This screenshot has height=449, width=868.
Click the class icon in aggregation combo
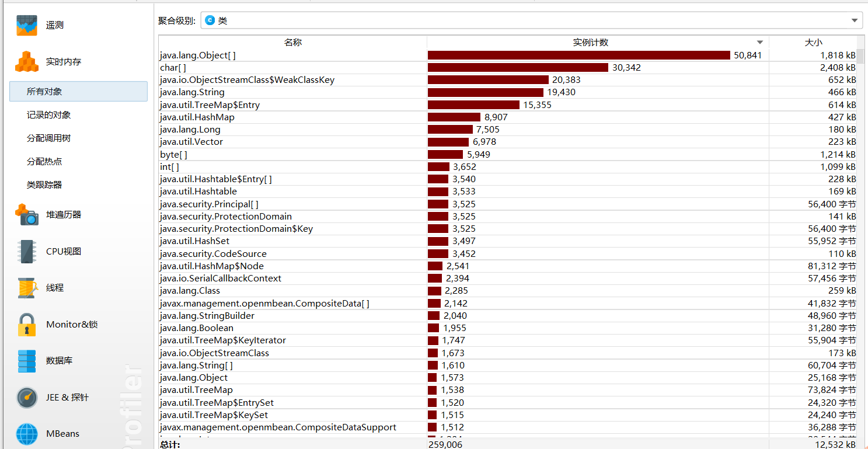210,20
